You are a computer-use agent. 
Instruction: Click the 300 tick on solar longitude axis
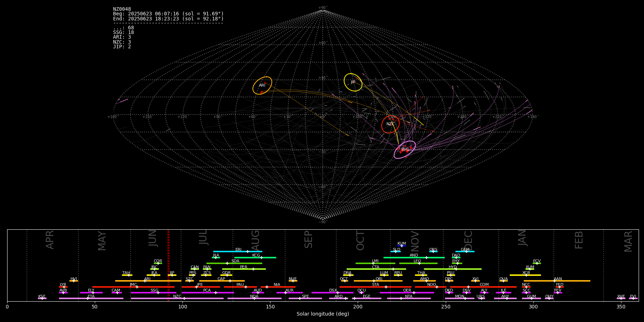coord(533,307)
